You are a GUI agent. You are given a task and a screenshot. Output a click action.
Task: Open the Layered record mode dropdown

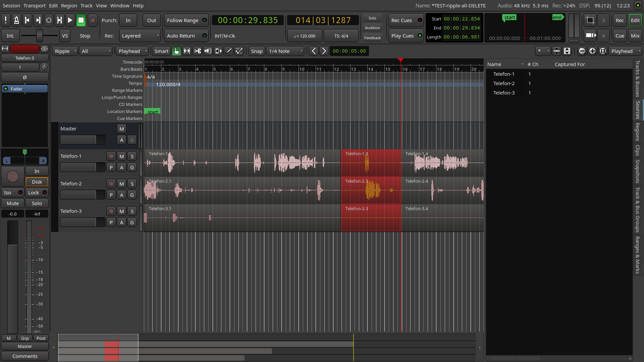click(140, 36)
